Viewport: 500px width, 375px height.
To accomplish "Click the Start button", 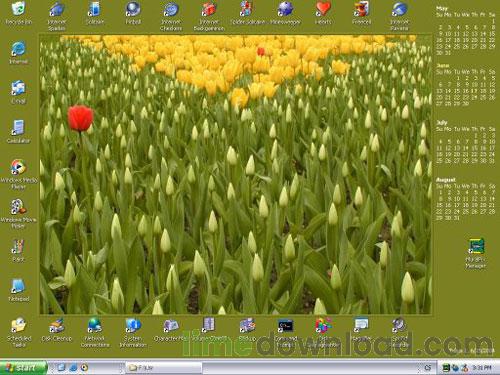I will pyautogui.click(x=23, y=367).
